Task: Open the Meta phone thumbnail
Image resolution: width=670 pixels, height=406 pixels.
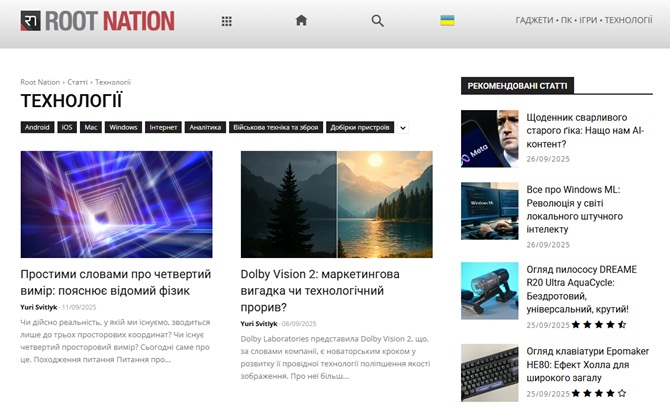Action: [x=490, y=138]
